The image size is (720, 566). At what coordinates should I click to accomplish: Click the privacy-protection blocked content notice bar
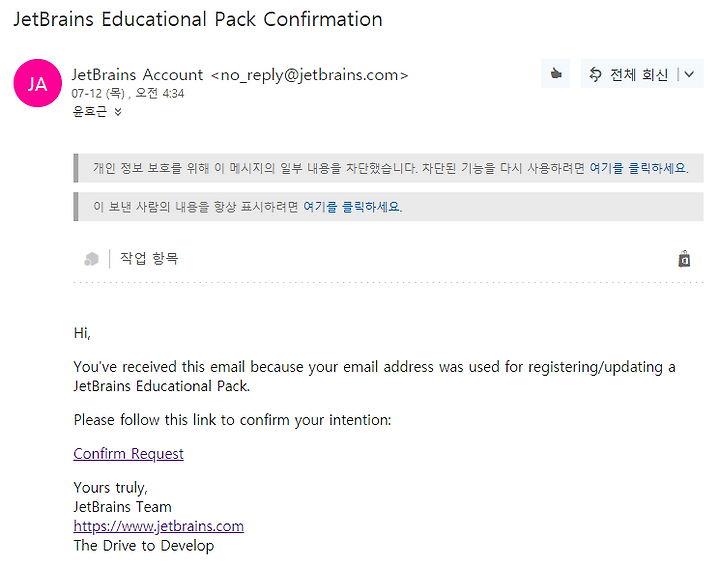(x=388, y=168)
